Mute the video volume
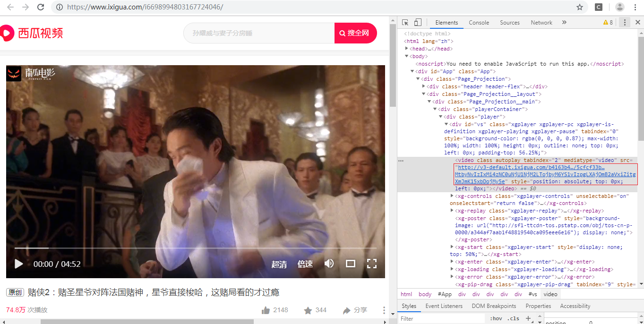Image resolution: width=644 pixels, height=324 pixels. tap(329, 264)
